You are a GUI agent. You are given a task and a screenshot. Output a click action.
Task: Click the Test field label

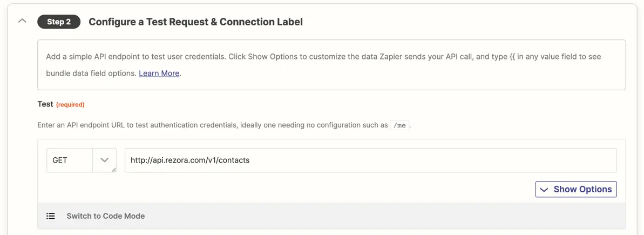(x=45, y=104)
